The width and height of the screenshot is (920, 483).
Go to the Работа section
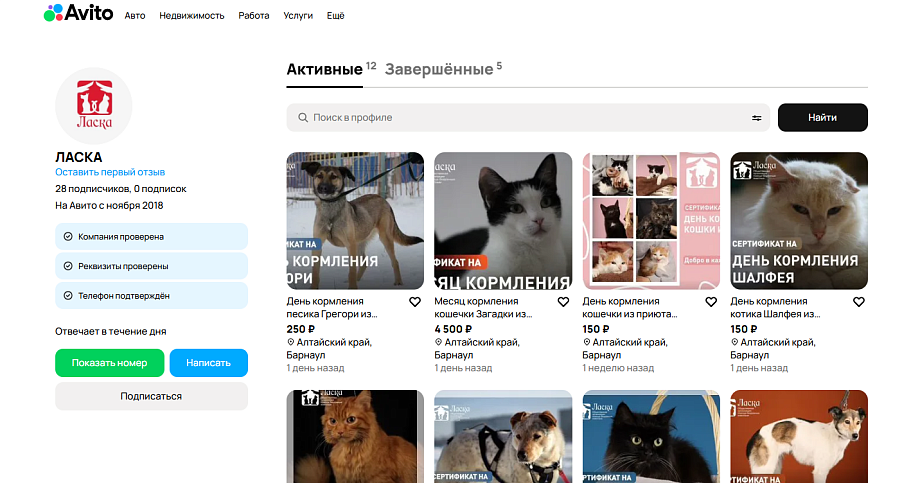coord(254,16)
